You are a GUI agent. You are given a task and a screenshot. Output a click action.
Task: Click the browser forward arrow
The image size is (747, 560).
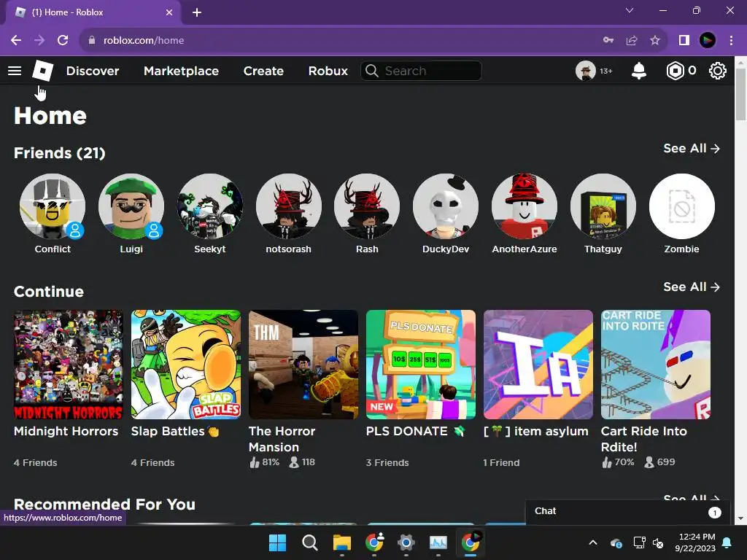[x=39, y=41]
